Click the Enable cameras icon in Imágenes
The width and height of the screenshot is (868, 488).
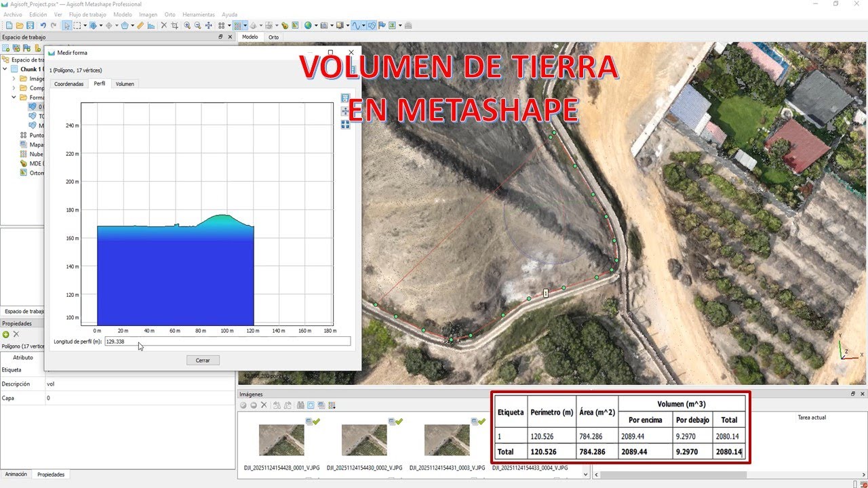pyautogui.click(x=243, y=405)
